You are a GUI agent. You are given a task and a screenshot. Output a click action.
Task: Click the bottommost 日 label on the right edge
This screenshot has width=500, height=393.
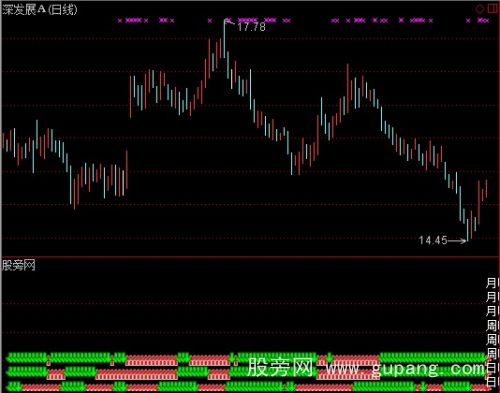coord(491,382)
